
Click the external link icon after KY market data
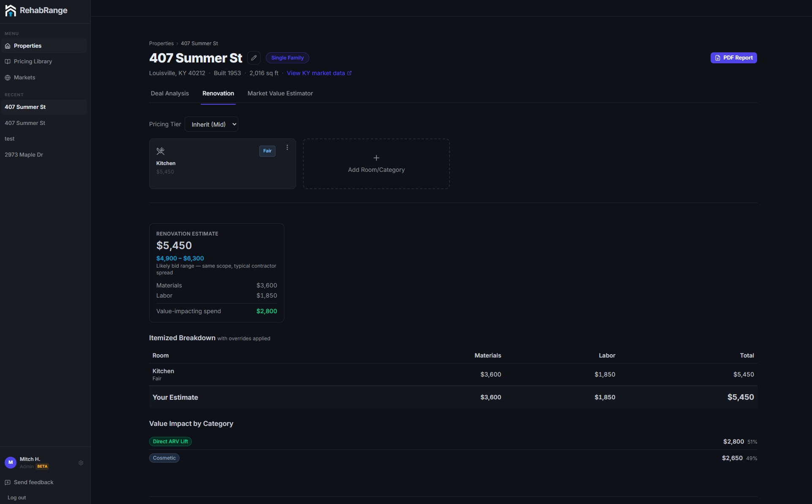point(349,73)
